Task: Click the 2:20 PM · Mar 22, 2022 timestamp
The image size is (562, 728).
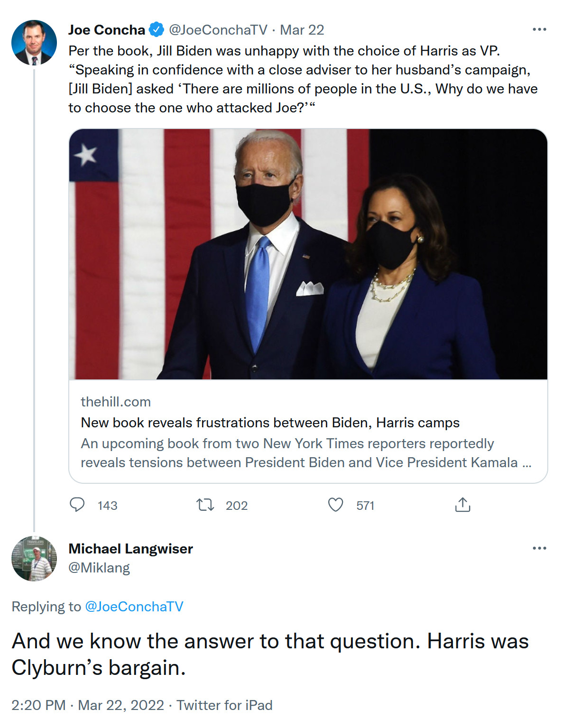Action: [88, 705]
